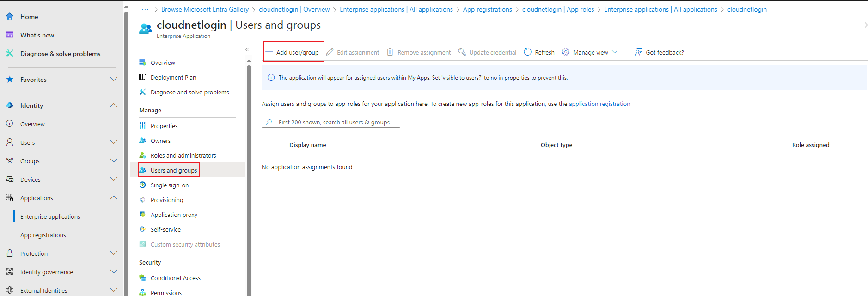The width and height of the screenshot is (868, 296).
Task: Expand the Users menu chevron
Action: [x=114, y=142]
